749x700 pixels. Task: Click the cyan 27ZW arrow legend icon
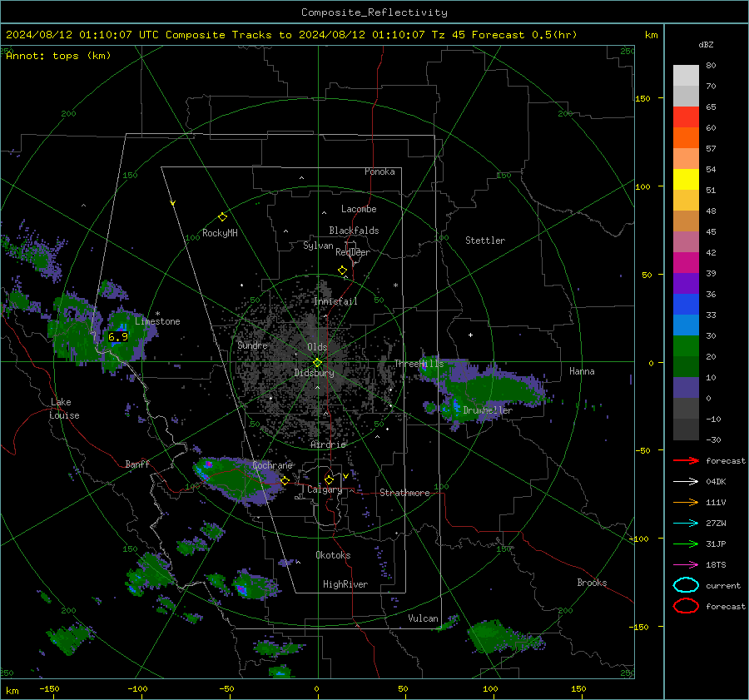tap(686, 524)
